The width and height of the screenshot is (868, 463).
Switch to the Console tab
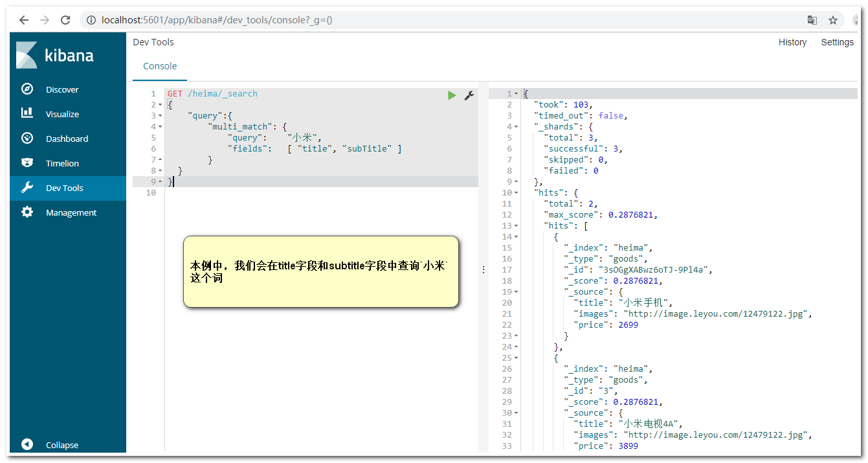coord(160,66)
